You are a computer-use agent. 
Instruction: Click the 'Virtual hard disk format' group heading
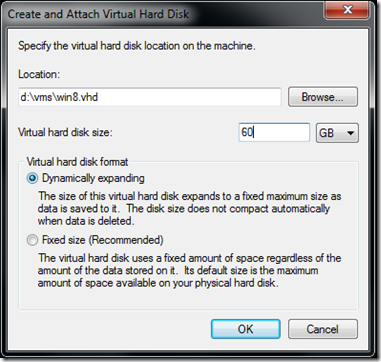[x=77, y=162]
